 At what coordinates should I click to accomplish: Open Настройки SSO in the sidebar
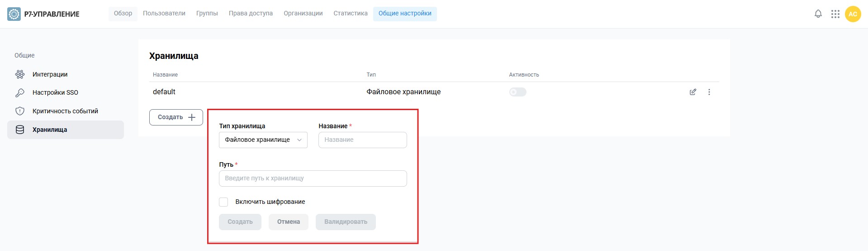click(66, 92)
